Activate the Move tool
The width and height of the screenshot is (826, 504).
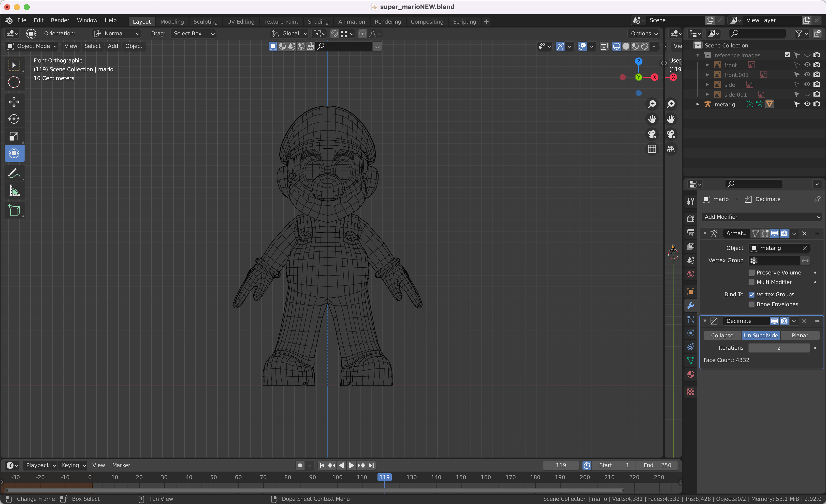pos(14,102)
